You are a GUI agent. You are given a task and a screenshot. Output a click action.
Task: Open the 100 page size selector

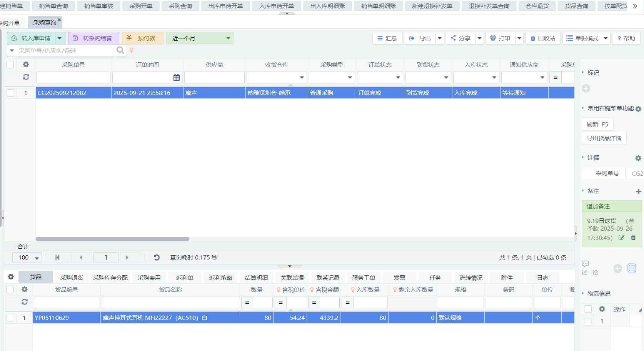27,258
